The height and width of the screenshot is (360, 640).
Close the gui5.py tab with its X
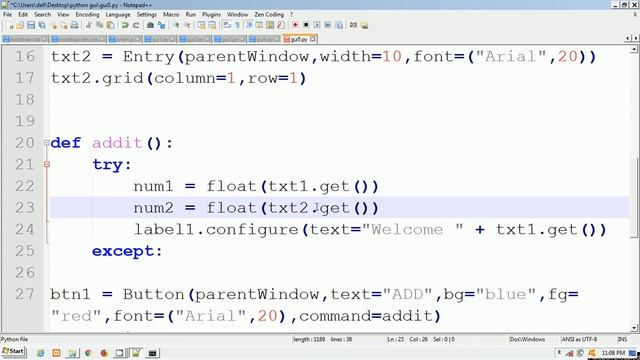click(313, 39)
